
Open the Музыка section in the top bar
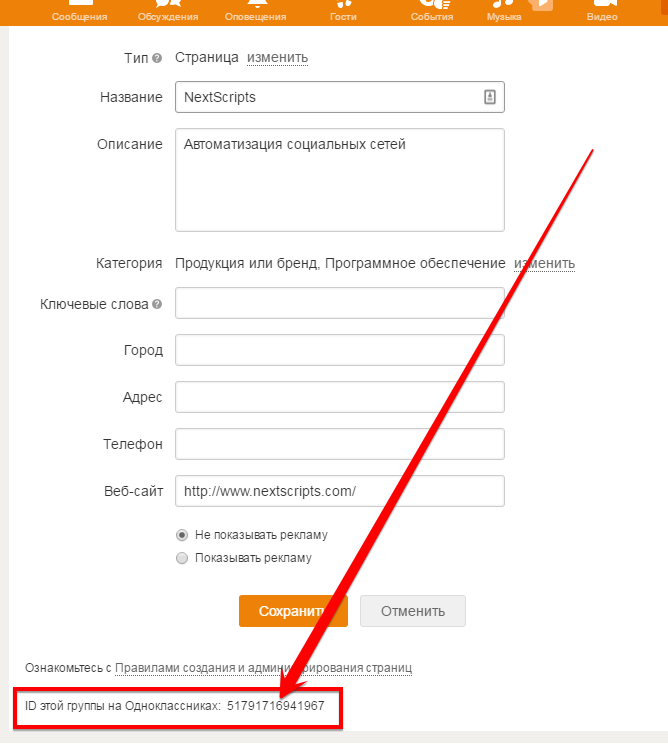(504, 12)
